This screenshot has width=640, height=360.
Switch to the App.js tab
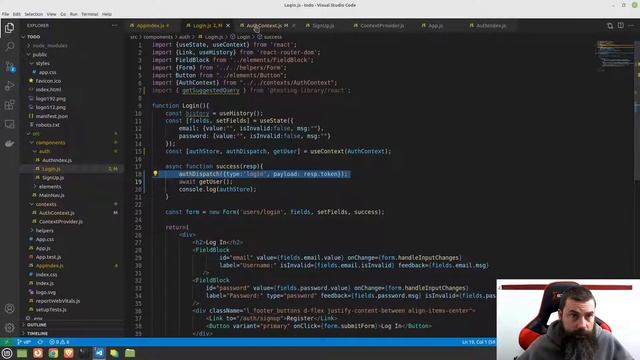435,26
